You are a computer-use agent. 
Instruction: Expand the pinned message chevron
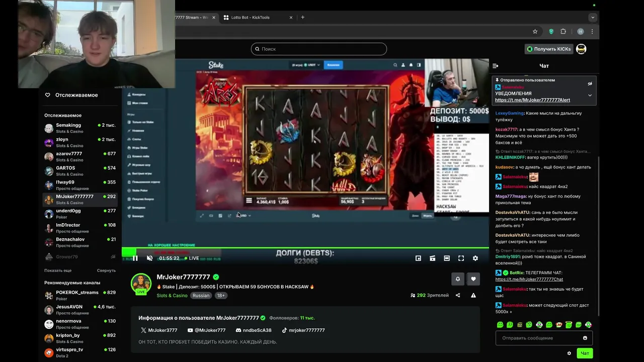point(590,95)
